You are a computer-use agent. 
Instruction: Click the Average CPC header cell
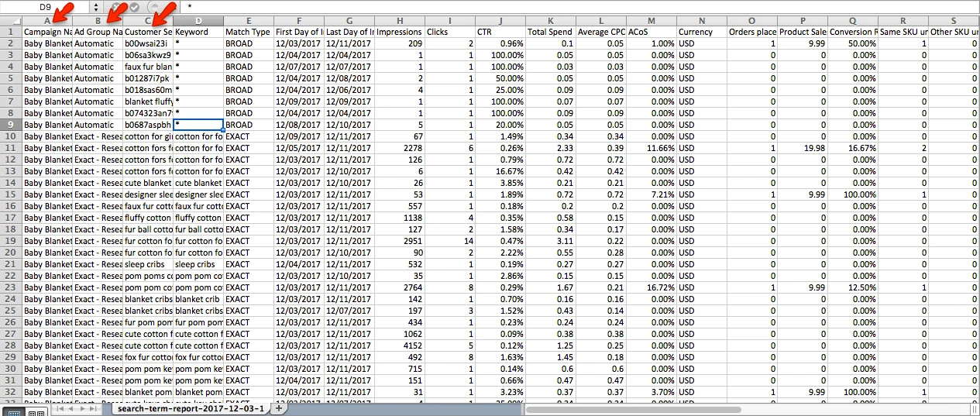[601, 32]
